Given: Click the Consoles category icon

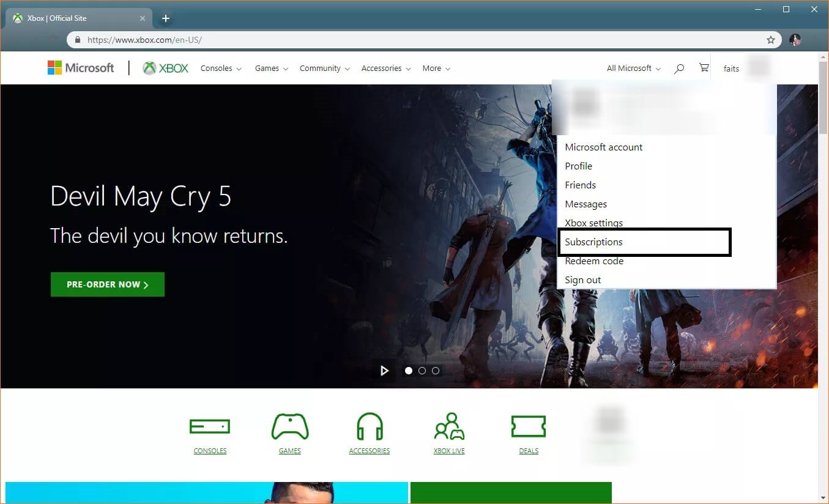Looking at the screenshot, I should click(210, 426).
